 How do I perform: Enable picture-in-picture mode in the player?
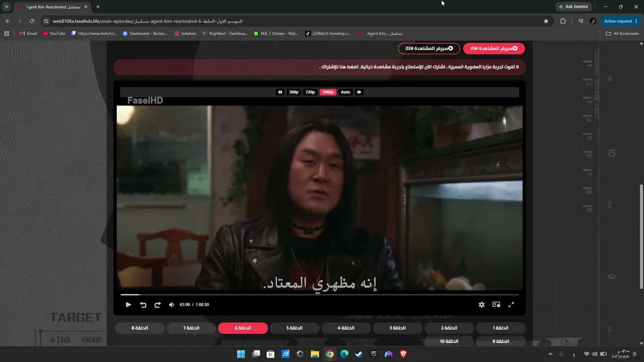click(497, 305)
